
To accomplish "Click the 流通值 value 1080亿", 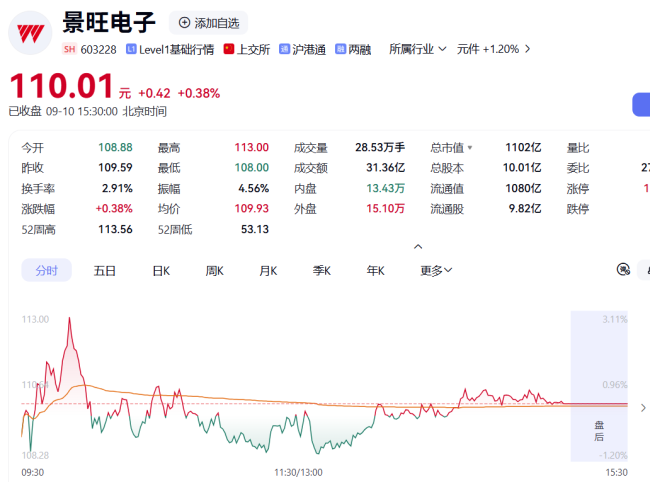I will pyautogui.click(x=523, y=189).
